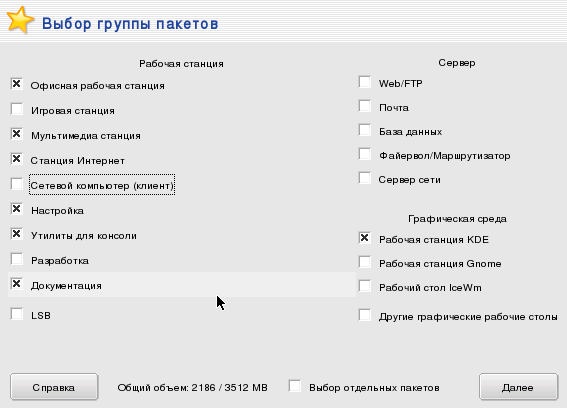Click the Рабочий стол IceWm label
This screenshot has width=567, height=408.
430,288
